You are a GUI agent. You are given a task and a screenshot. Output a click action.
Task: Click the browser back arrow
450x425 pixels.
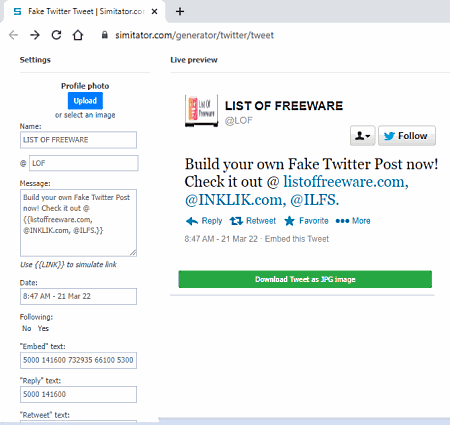(x=13, y=35)
